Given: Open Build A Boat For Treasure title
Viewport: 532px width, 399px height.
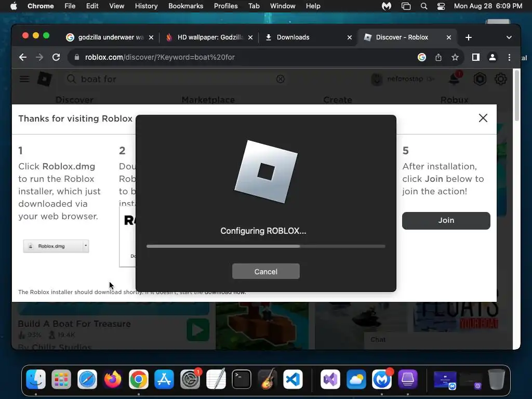Looking at the screenshot, I should coord(74,324).
